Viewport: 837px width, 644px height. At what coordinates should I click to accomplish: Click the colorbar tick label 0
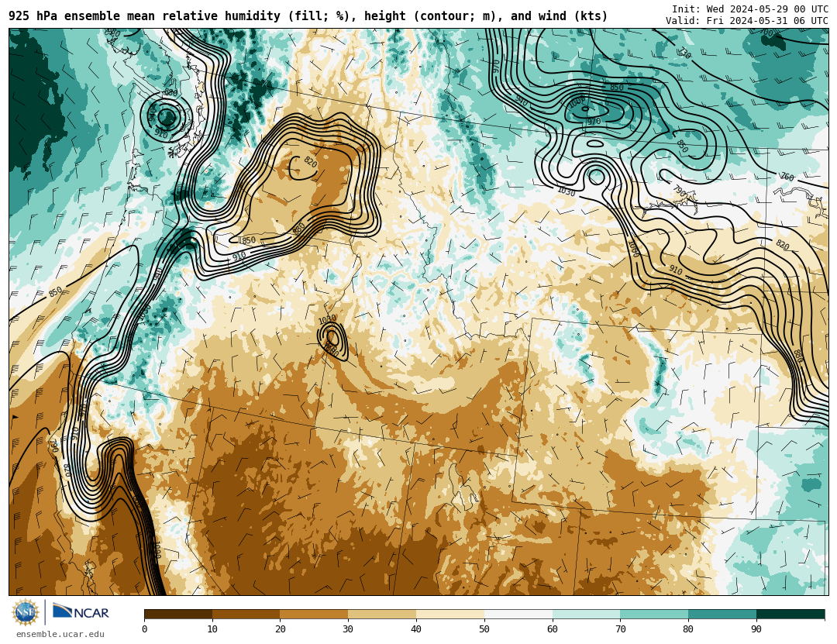click(145, 629)
